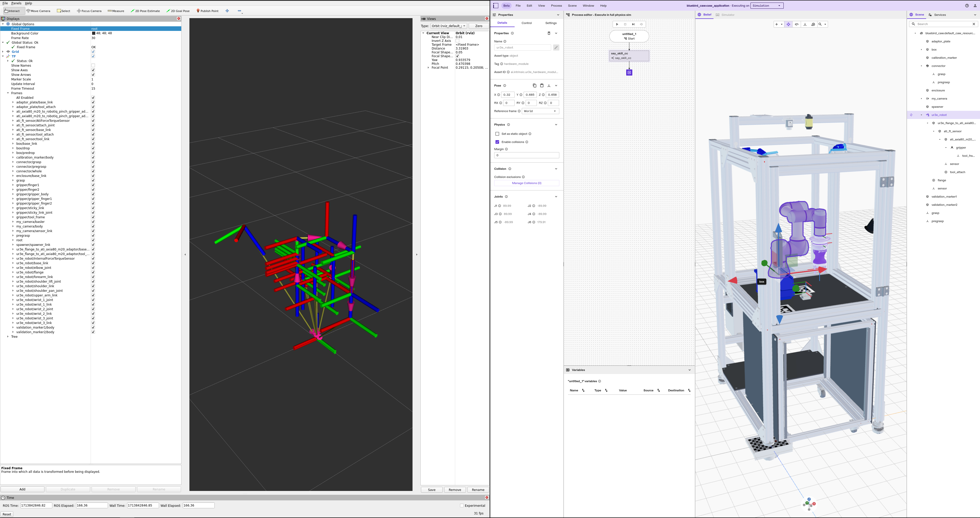Viewport: 980px width, 518px height.
Task: Toggle visibility of gripper/sticky_link frame
Action: pyautogui.click(x=93, y=208)
